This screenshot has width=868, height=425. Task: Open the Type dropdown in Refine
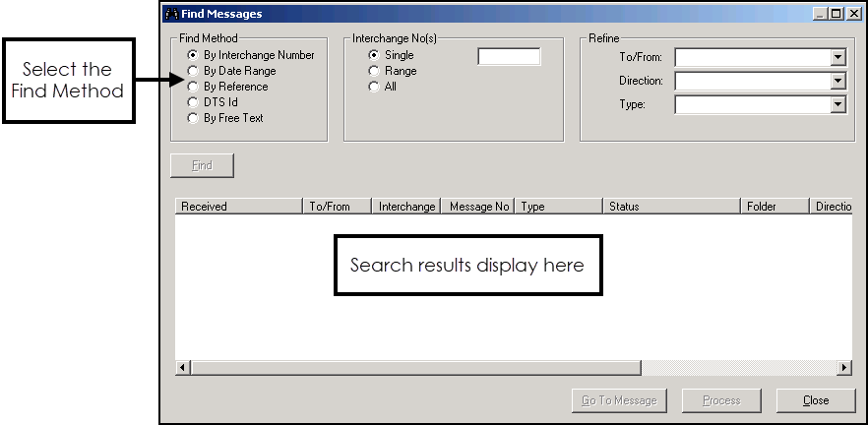pyautogui.click(x=837, y=105)
